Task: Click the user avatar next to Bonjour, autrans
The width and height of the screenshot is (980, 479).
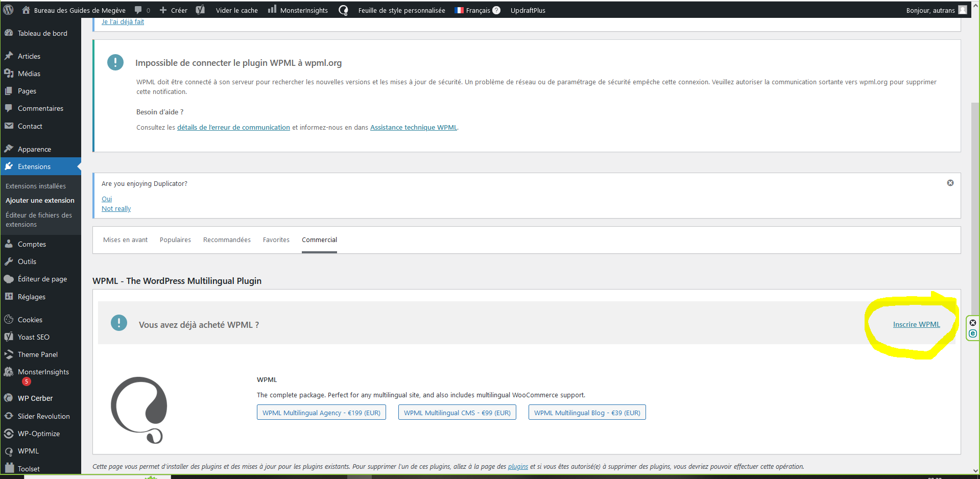Action: pos(963,10)
